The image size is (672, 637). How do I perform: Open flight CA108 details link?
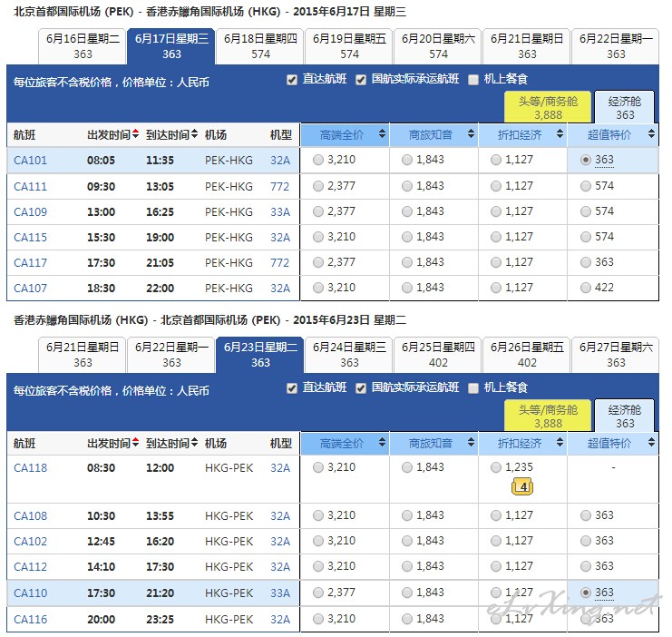tap(30, 516)
